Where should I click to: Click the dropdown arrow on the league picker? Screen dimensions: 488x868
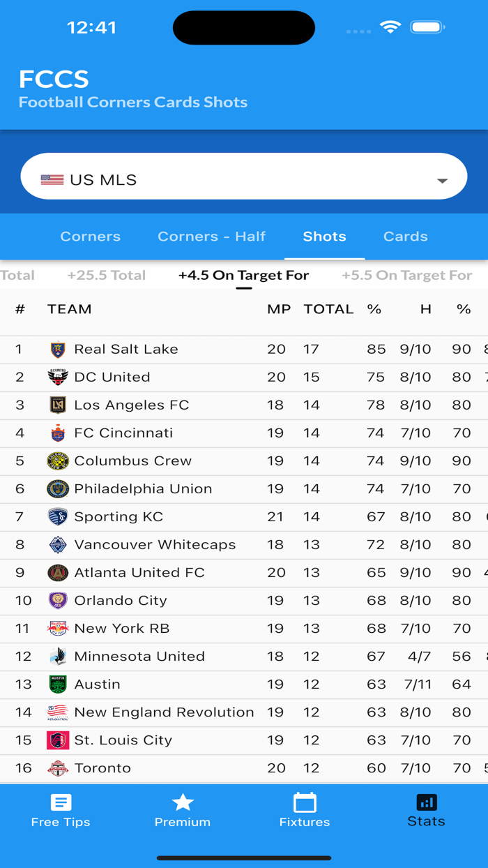[x=442, y=179]
